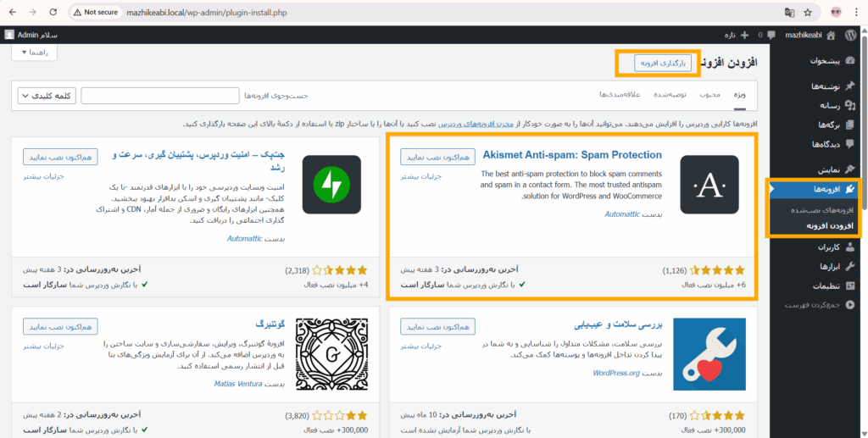868x438 pixels.
Task: Open افزونه‌های نصب‌شده installed plugins submenu
Action: point(823,211)
